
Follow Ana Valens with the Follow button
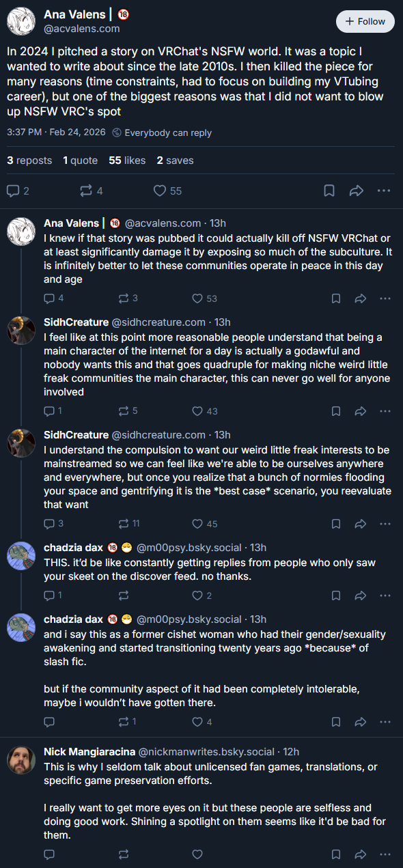pyautogui.click(x=365, y=21)
